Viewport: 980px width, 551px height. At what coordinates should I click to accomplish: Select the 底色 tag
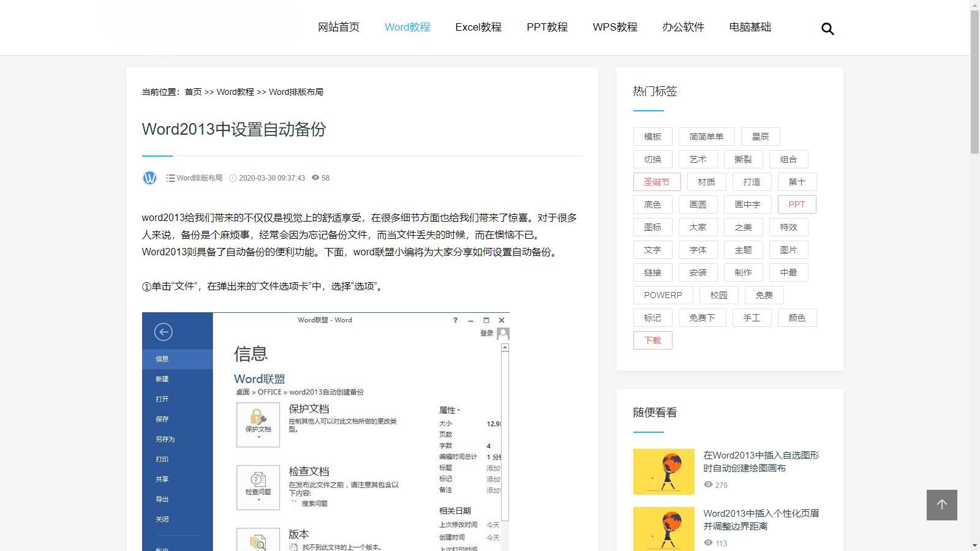(x=653, y=204)
